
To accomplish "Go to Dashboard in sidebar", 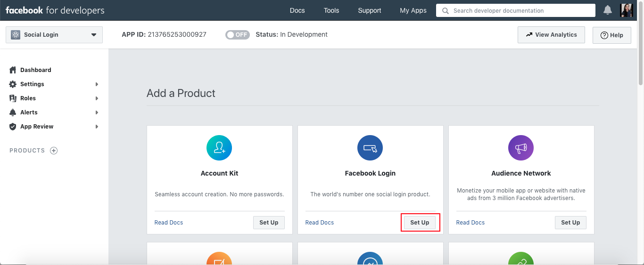I will coord(36,70).
